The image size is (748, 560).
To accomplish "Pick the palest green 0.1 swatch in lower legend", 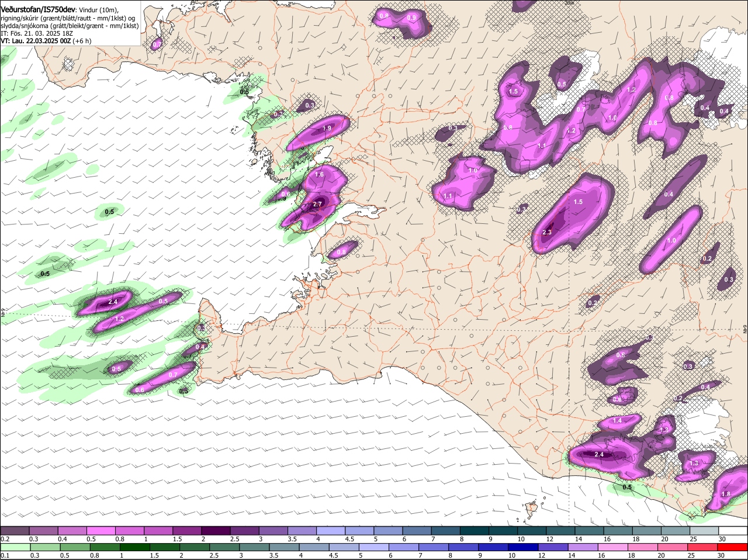I will tap(15, 547).
